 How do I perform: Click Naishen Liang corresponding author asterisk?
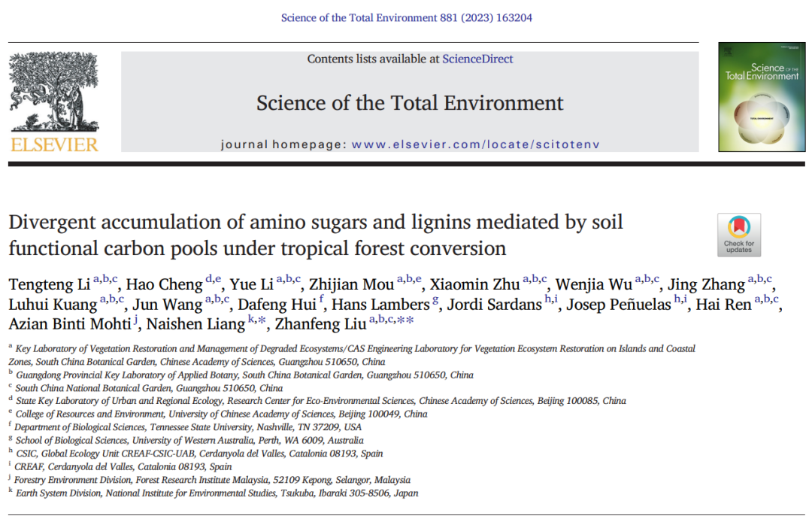click(262, 320)
